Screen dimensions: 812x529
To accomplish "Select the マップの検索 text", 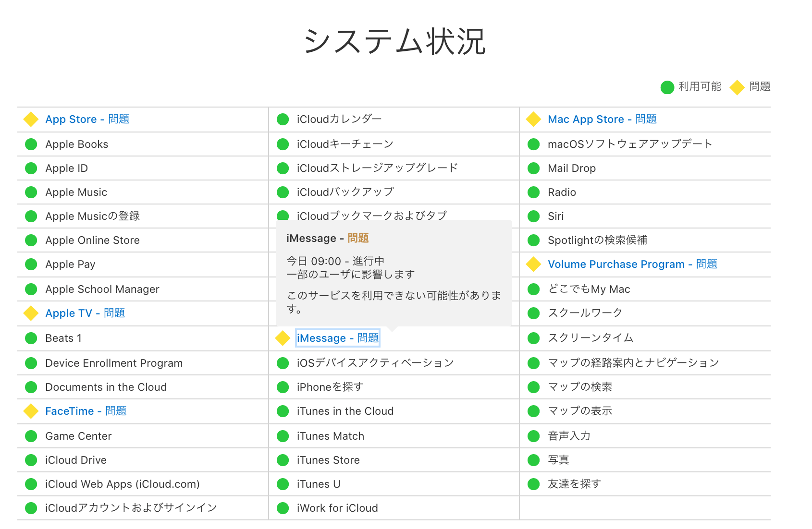I will pyautogui.click(x=580, y=387).
